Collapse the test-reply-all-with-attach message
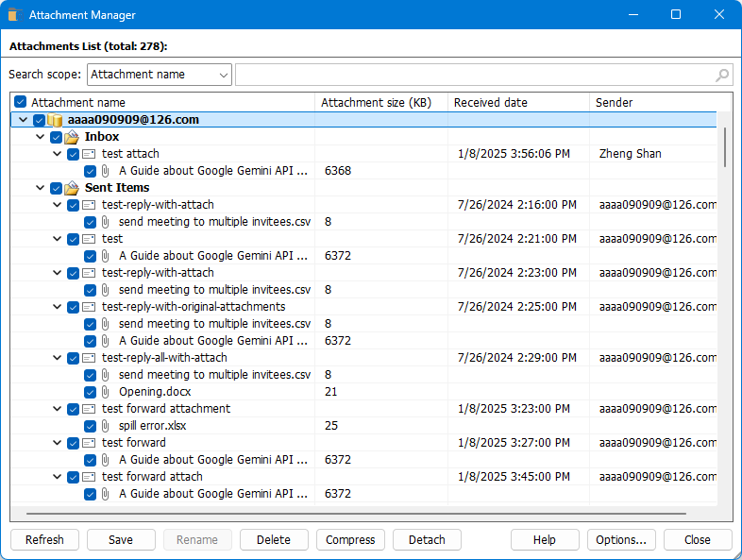 coord(57,358)
